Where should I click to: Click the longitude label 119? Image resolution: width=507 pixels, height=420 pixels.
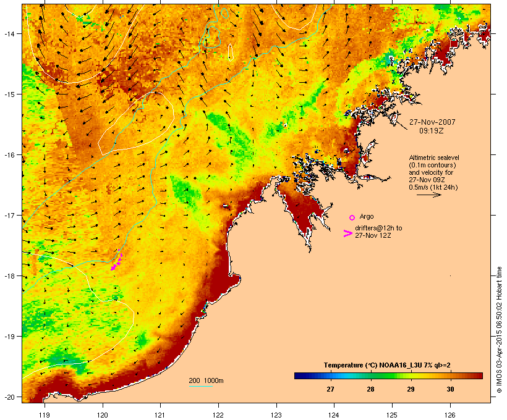click(45, 415)
